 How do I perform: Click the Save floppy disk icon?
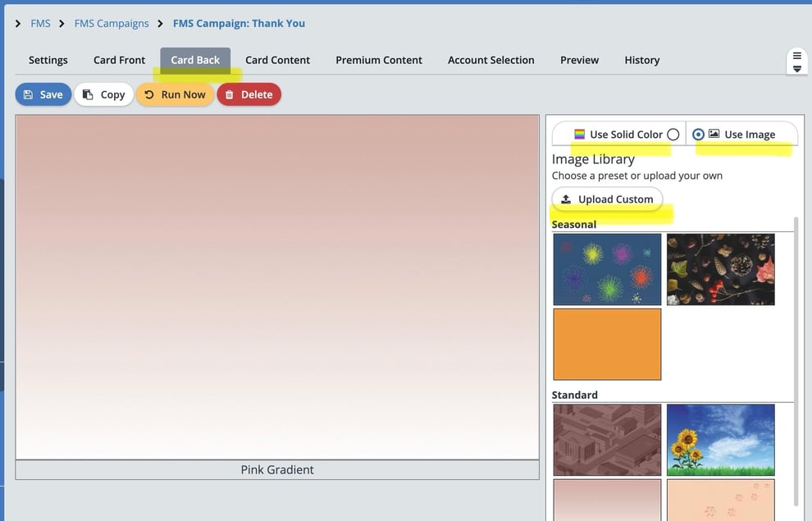point(29,95)
